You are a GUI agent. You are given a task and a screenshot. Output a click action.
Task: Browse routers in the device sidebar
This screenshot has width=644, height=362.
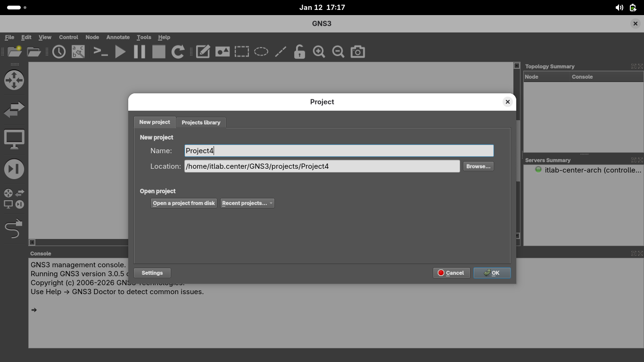click(x=14, y=80)
